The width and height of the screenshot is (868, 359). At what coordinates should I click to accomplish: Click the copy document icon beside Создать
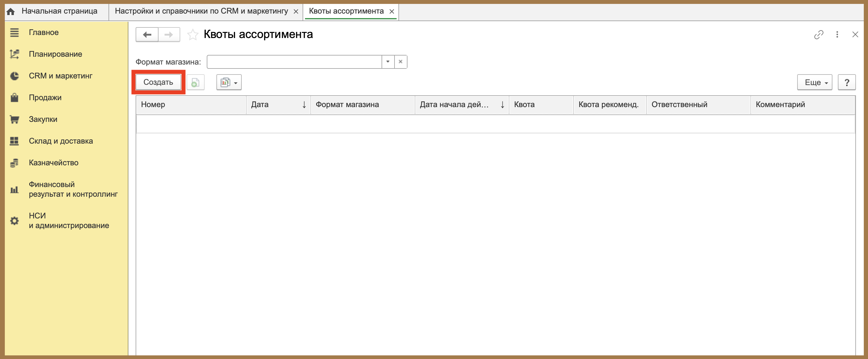[195, 82]
